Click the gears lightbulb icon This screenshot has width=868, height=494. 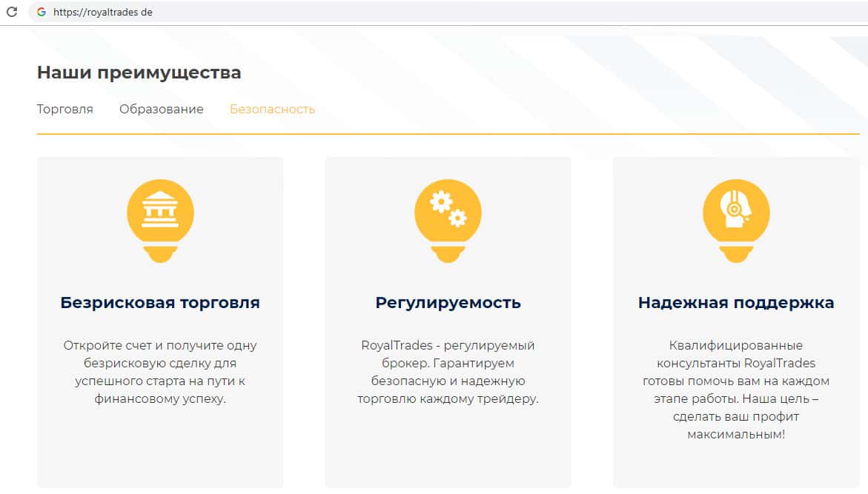click(448, 221)
